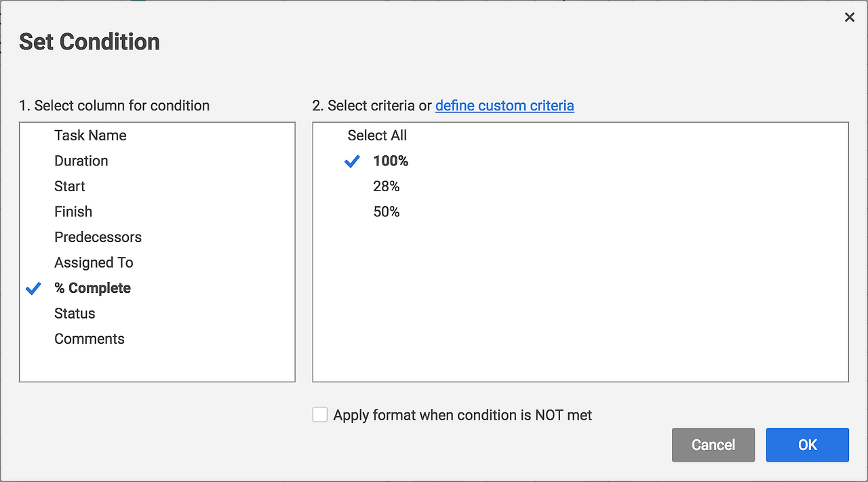868x482 pixels.
Task: Click Select All criteria
Action: coord(377,136)
